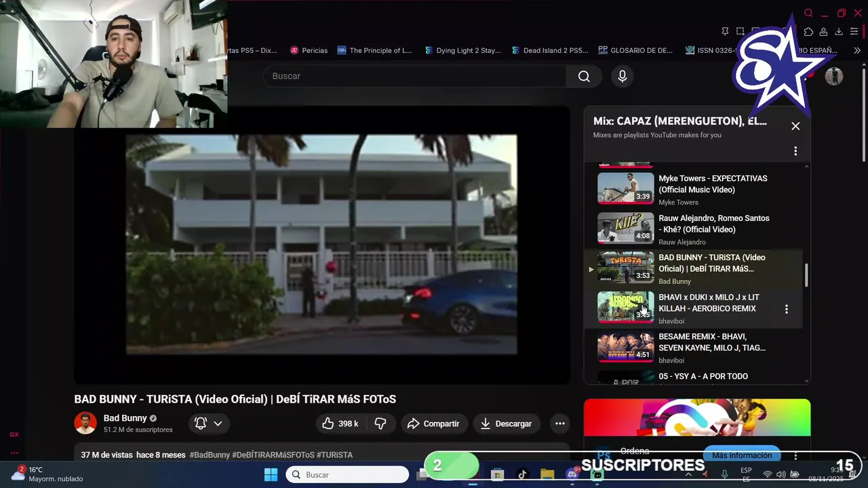Click the Más información ad button
The image size is (868, 488).
pos(742,455)
